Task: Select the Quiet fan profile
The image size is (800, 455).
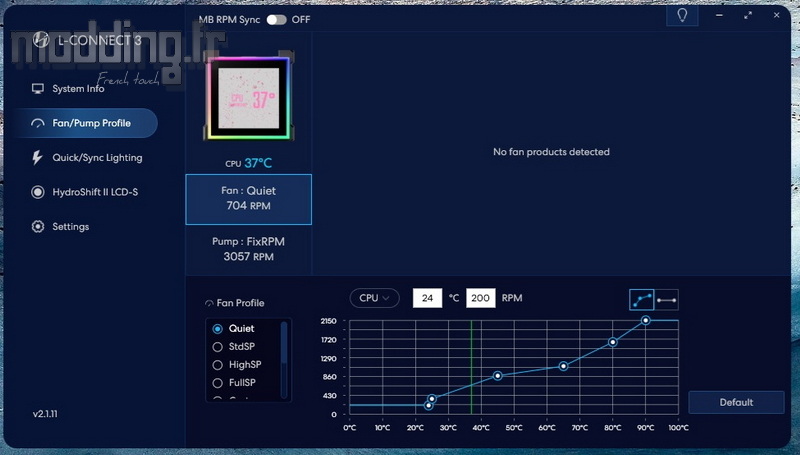Action: coord(219,328)
